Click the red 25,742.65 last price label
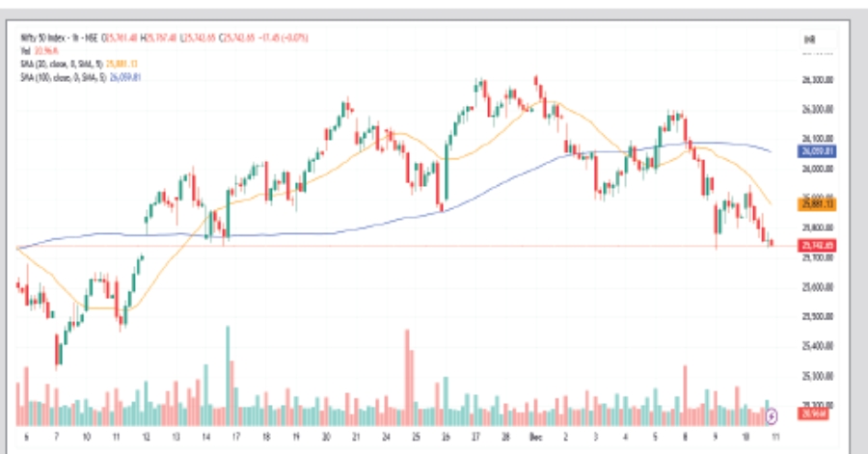Viewport: 868px width, 454px height. (x=816, y=247)
